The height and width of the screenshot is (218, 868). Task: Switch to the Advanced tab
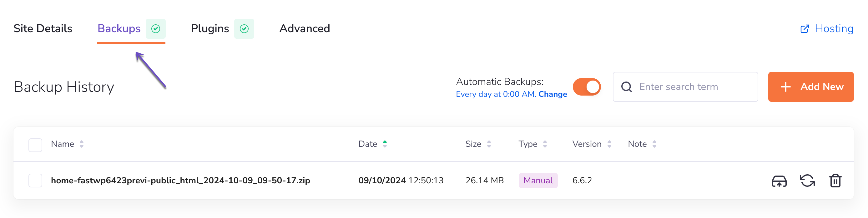click(304, 29)
